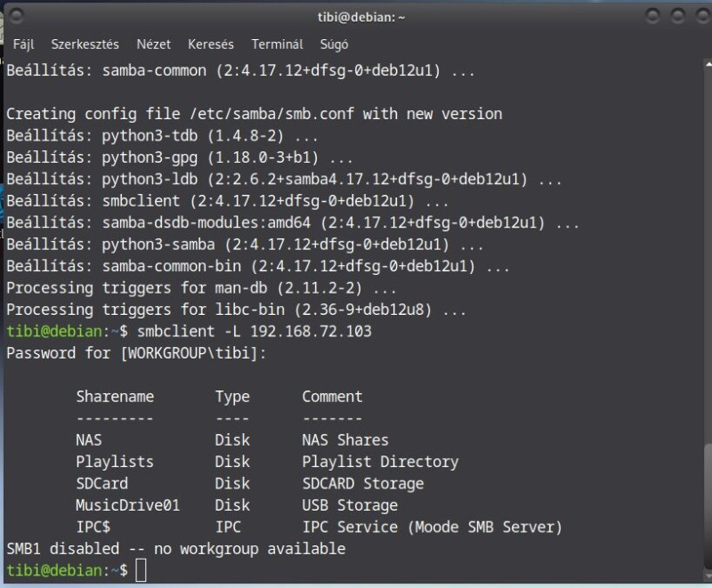Image resolution: width=712 pixels, height=588 pixels.
Task: Open the Szerkesztés menu
Action: [85, 44]
